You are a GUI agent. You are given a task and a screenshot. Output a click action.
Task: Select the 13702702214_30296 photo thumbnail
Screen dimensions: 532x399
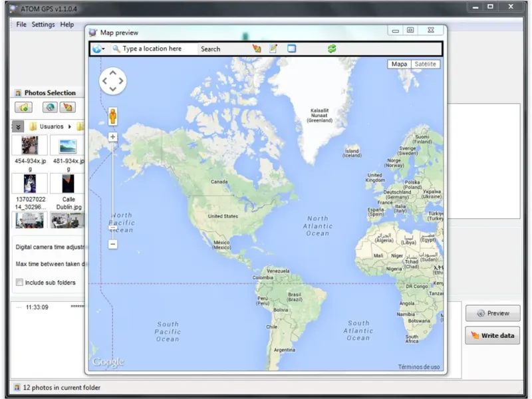click(30, 184)
